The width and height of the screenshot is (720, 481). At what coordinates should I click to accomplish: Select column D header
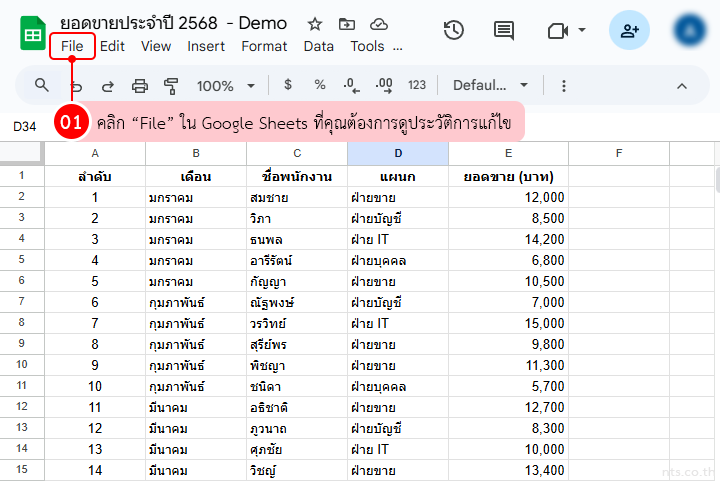397,153
